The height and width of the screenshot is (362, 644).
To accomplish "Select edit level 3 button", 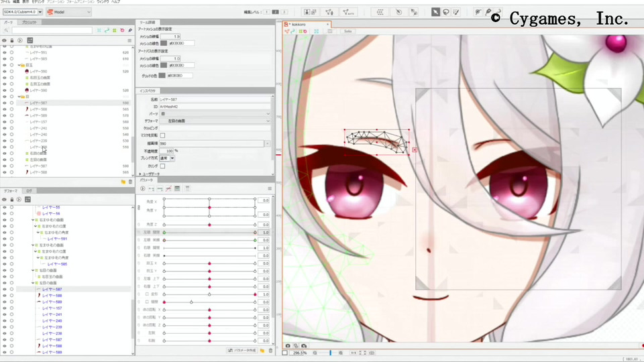I will click(x=284, y=12).
